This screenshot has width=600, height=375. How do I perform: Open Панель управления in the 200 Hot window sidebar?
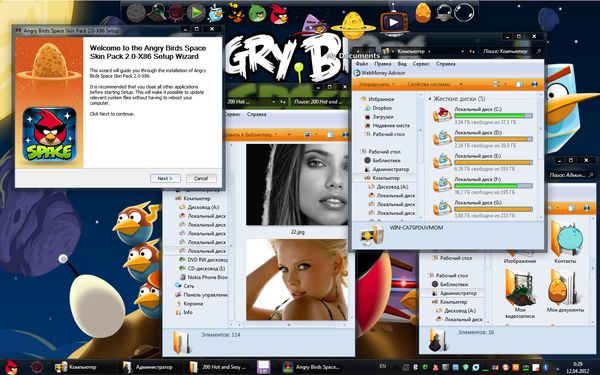point(201,295)
